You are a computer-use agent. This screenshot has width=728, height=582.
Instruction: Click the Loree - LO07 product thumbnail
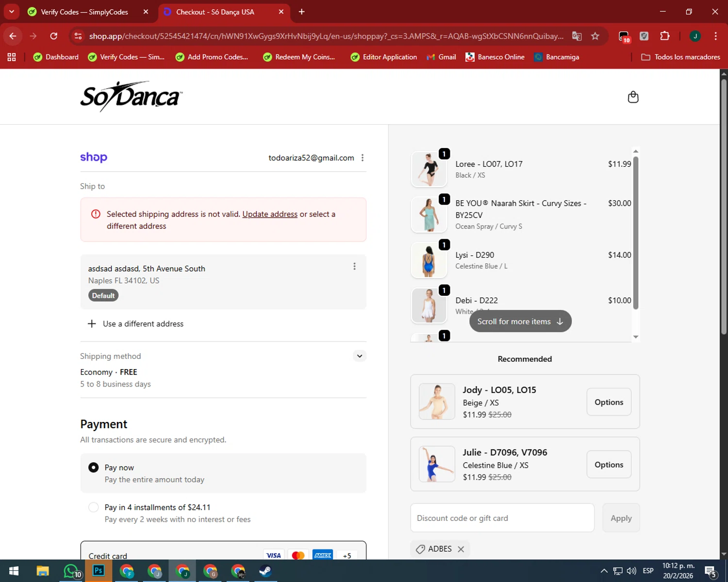coord(429,169)
